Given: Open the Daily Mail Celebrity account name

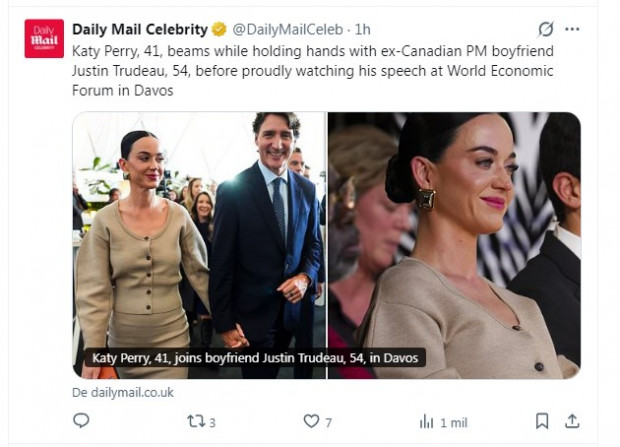Looking at the screenshot, I should coord(139,29).
